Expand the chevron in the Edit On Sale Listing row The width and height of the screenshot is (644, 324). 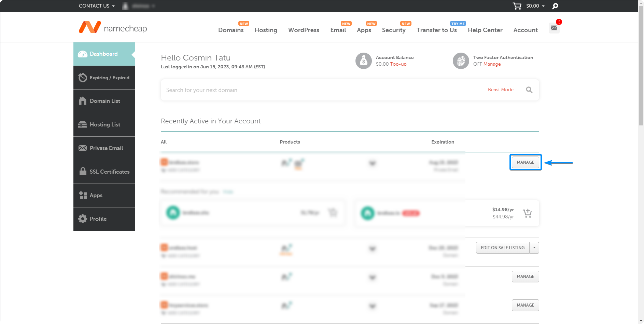tap(373, 249)
